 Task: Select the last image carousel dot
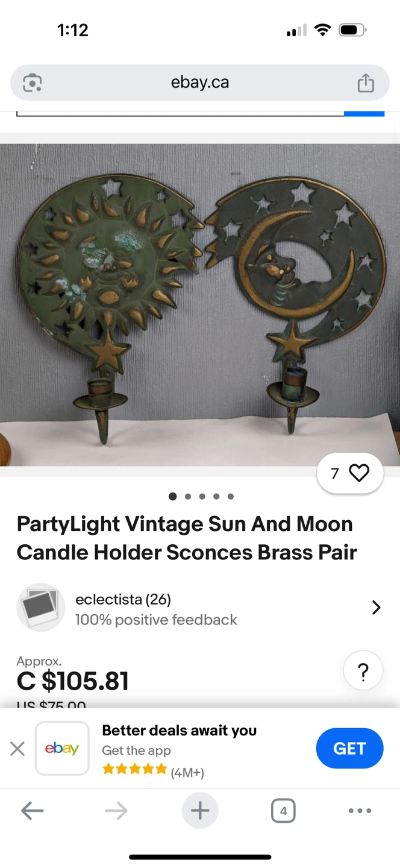231,497
